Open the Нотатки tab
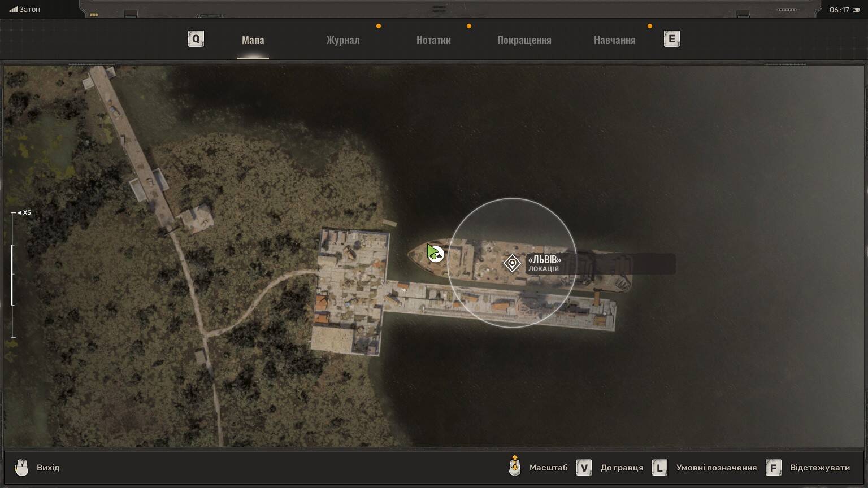 tap(433, 40)
